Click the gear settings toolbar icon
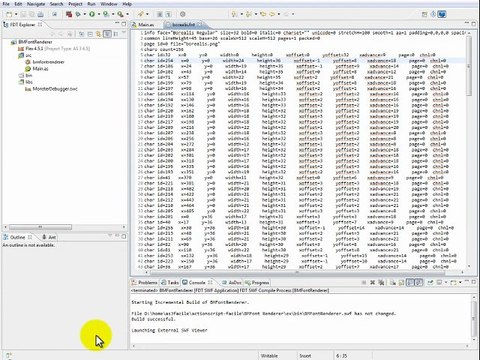This screenshot has width=480, height=360. pos(183,14)
